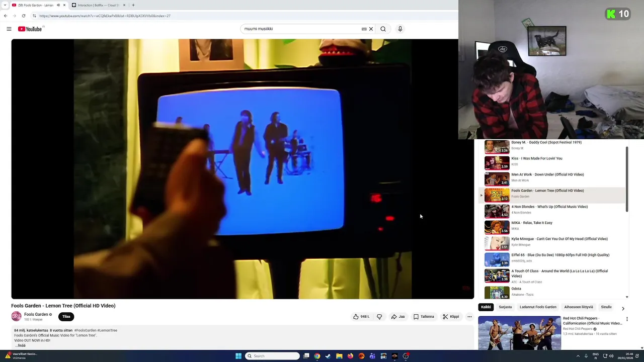Click the Lemon Tree video player
644x362 pixels.
(x=243, y=169)
